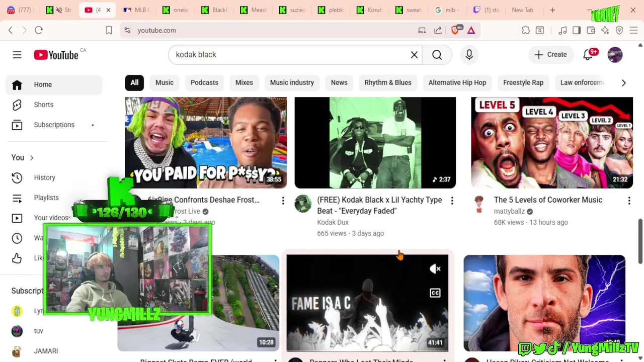Open the browser main menu icon

(633, 30)
